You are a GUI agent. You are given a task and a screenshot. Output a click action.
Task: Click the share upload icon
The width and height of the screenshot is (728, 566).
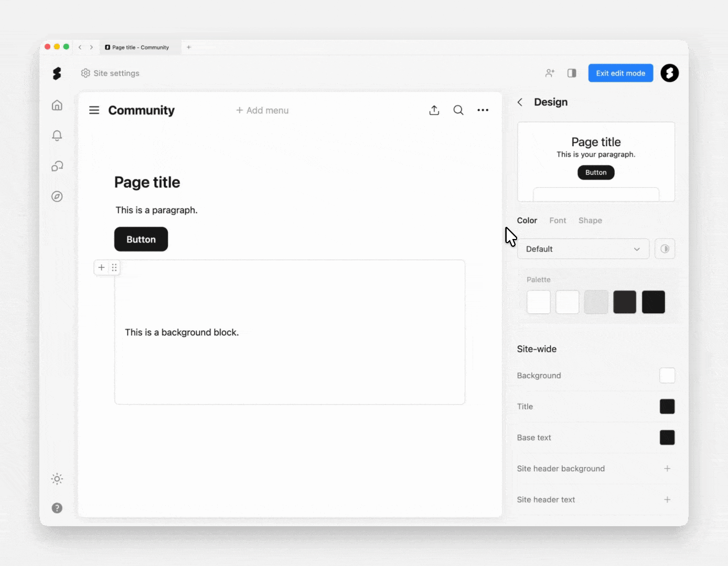pyautogui.click(x=434, y=110)
